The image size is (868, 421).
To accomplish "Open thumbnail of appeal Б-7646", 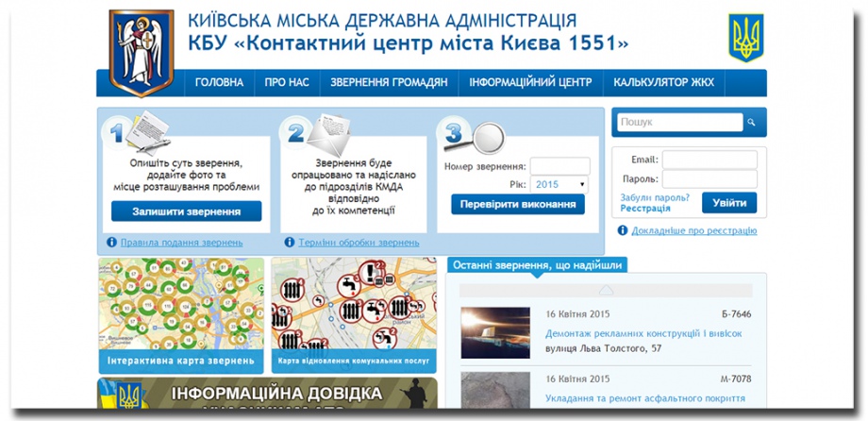I will [x=495, y=333].
